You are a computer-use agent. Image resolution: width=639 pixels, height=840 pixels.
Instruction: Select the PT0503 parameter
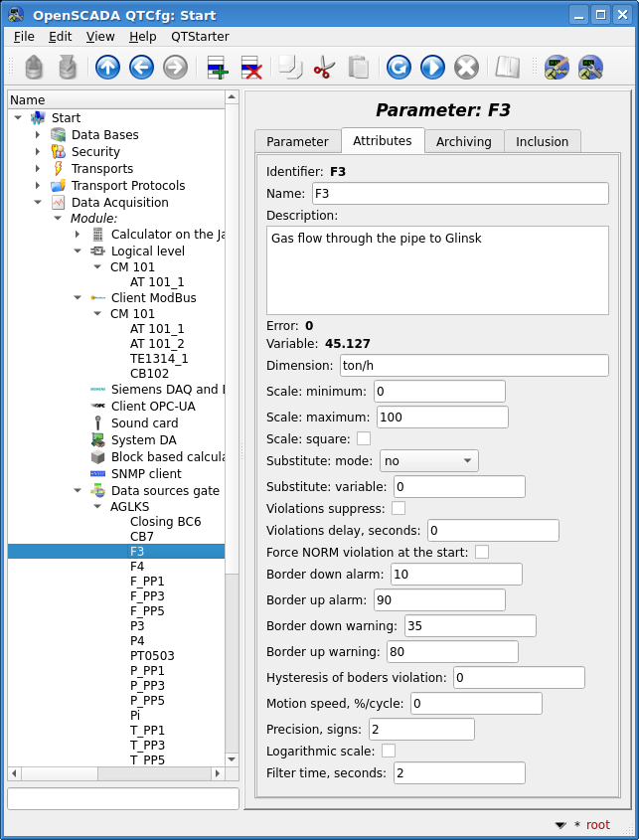[152, 656]
